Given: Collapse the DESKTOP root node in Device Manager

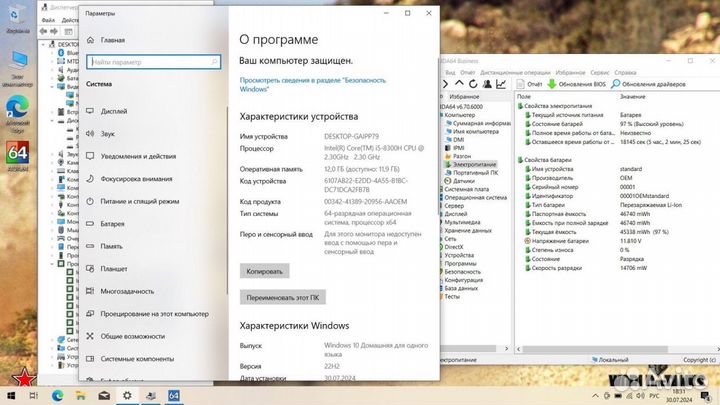Looking at the screenshot, I should point(44,45).
